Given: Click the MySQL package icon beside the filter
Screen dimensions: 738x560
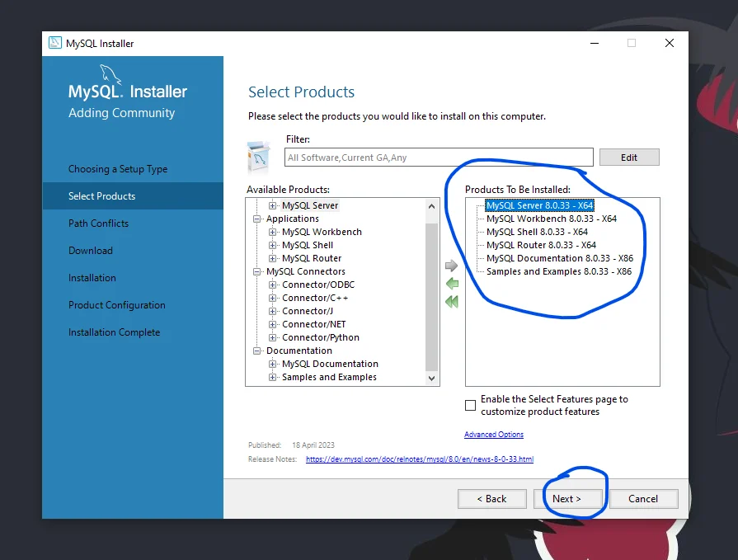Looking at the screenshot, I should point(258,156).
